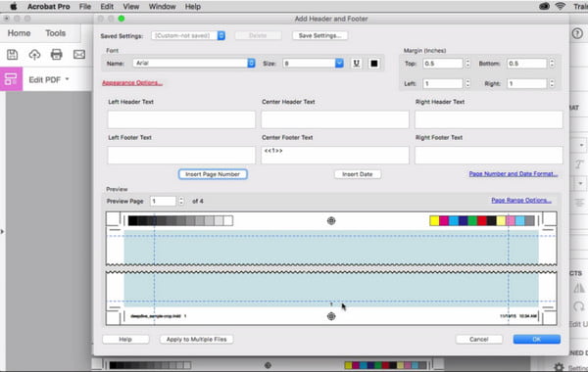This screenshot has width=588, height=372.
Task: Click the pink Edit PDF tool icon
Action: 11,79
